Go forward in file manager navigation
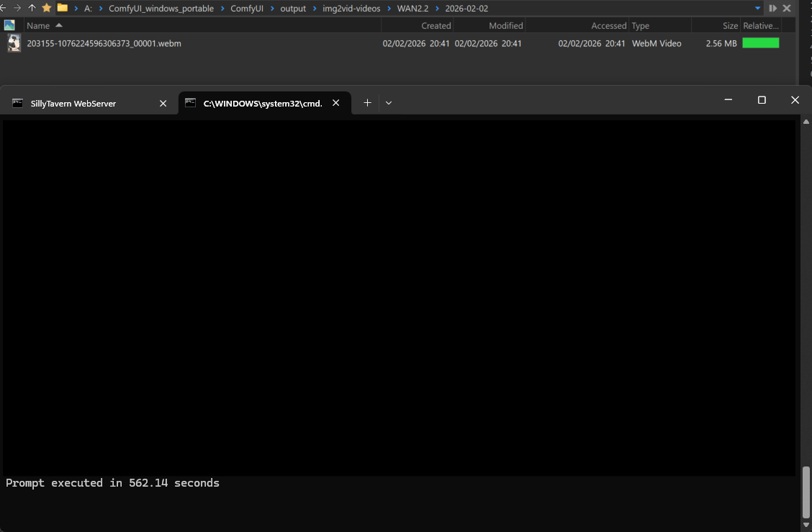This screenshot has height=532, width=812. 17,9
